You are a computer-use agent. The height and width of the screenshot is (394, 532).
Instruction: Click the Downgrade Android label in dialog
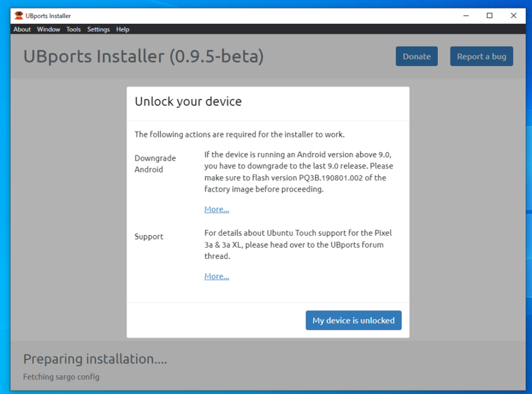coord(155,164)
